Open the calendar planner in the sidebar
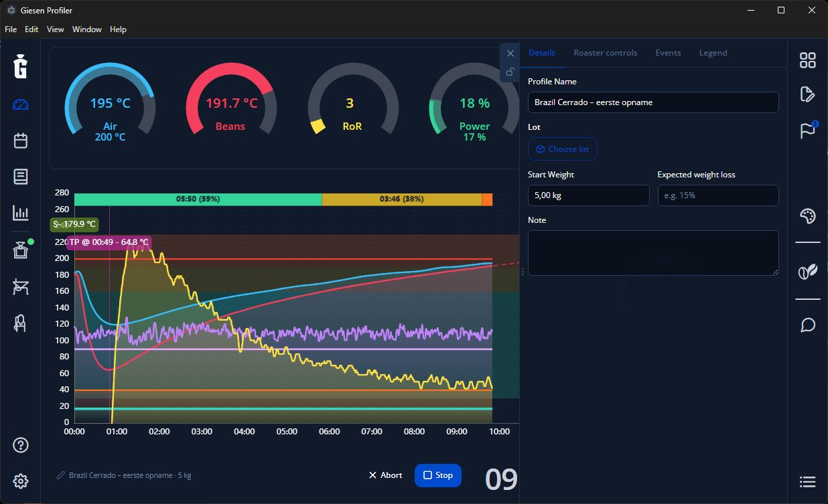The image size is (828, 504). [x=21, y=141]
